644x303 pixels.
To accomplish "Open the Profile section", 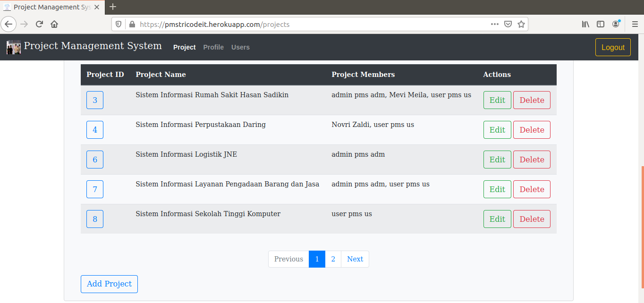I will [213, 47].
